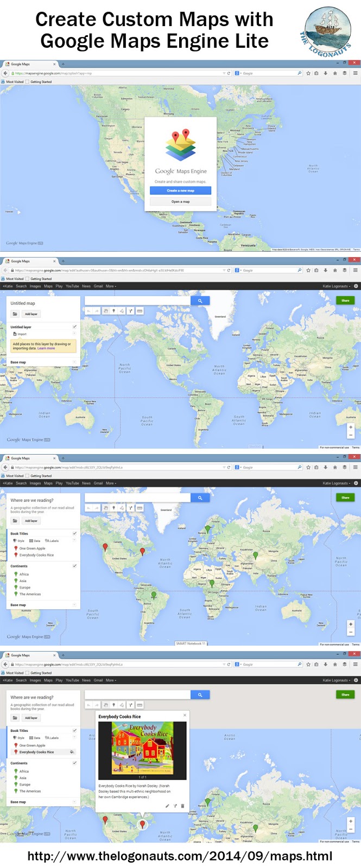This screenshot has height=868, width=361.
Task: Select the hand pan tool in the Untitled map toolbar
Action: [x=106, y=311]
